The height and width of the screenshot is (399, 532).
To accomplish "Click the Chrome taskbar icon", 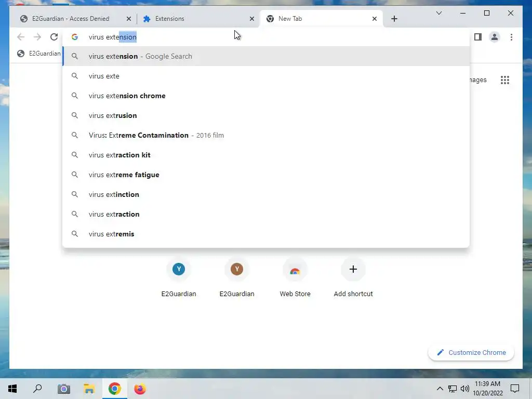I will (x=115, y=389).
